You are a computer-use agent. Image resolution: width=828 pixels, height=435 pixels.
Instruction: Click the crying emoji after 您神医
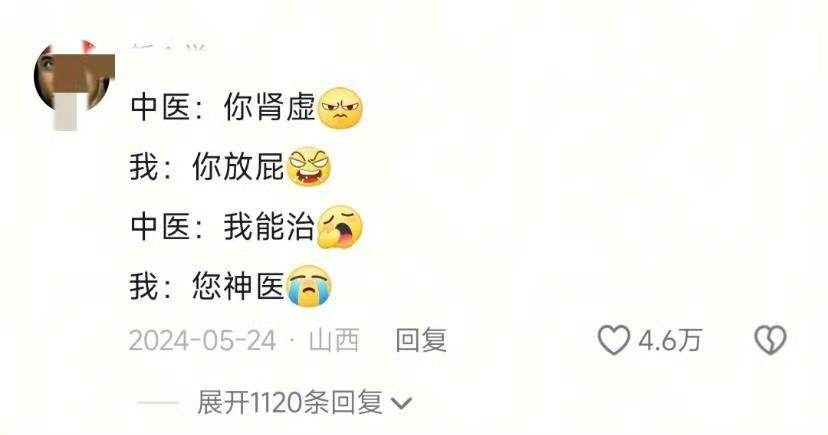pos(309,286)
